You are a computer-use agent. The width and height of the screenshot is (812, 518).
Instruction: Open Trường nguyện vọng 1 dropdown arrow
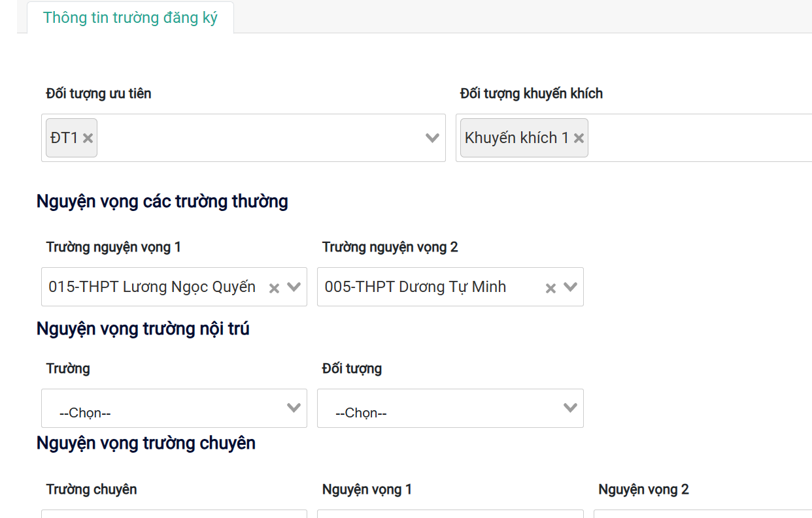[x=294, y=287]
